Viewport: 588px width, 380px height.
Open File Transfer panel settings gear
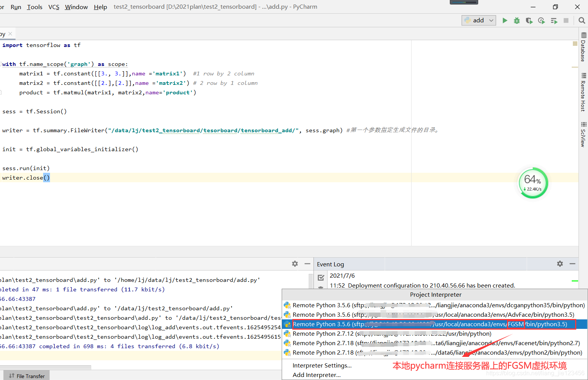pos(295,264)
